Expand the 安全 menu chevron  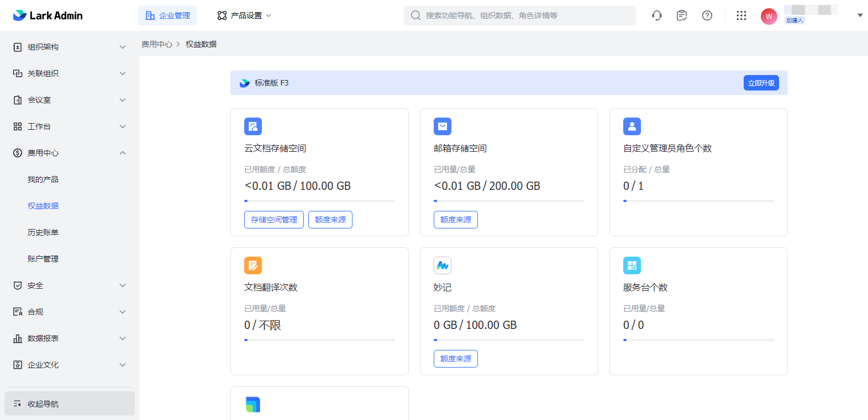coord(123,285)
